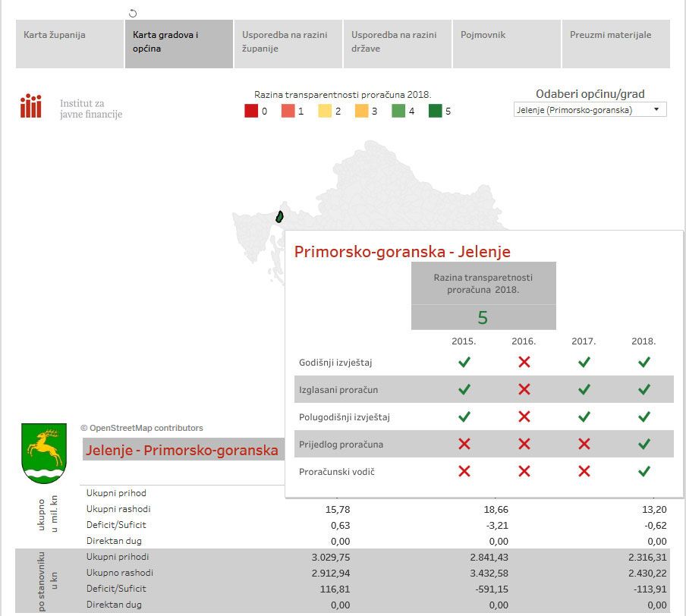Click the transparency level value 5
Viewport: 686px width, 616px height.
click(x=483, y=318)
